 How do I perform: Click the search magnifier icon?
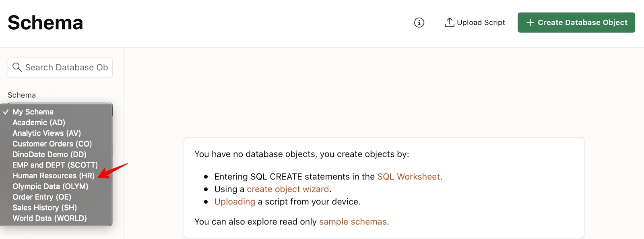pyautogui.click(x=17, y=67)
